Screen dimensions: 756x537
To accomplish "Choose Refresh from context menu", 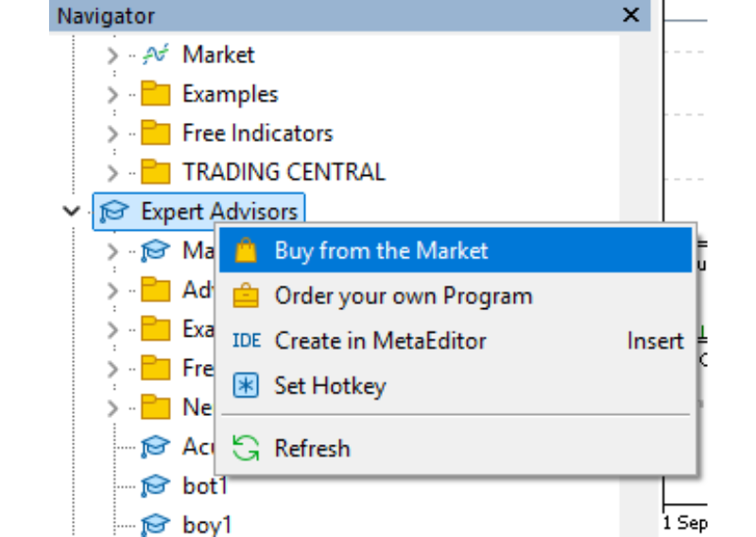I will pyautogui.click(x=455, y=448).
